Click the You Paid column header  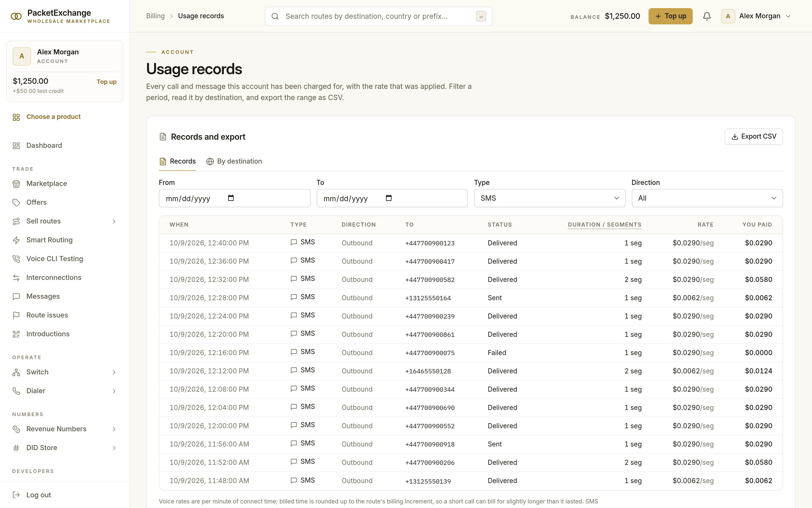[x=757, y=225]
